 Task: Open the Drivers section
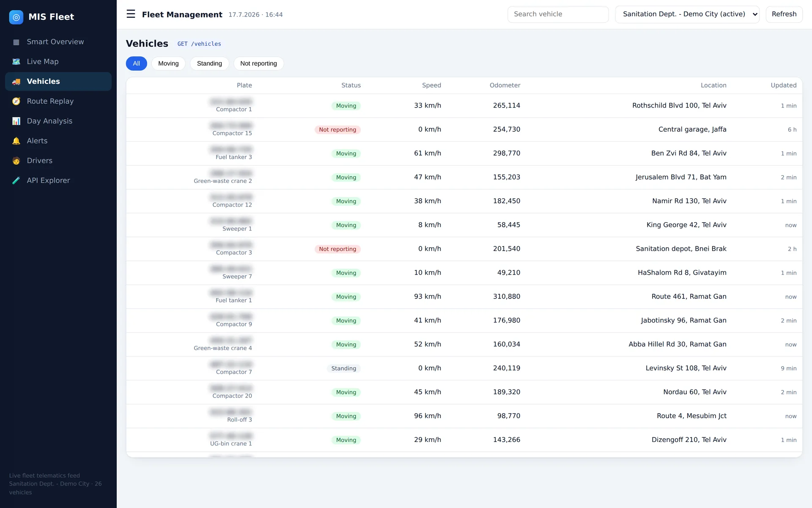click(x=58, y=161)
